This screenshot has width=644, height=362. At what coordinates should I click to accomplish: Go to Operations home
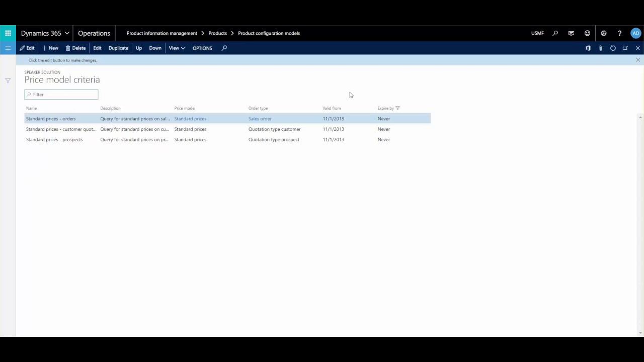pyautogui.click(x=94, y=33)
